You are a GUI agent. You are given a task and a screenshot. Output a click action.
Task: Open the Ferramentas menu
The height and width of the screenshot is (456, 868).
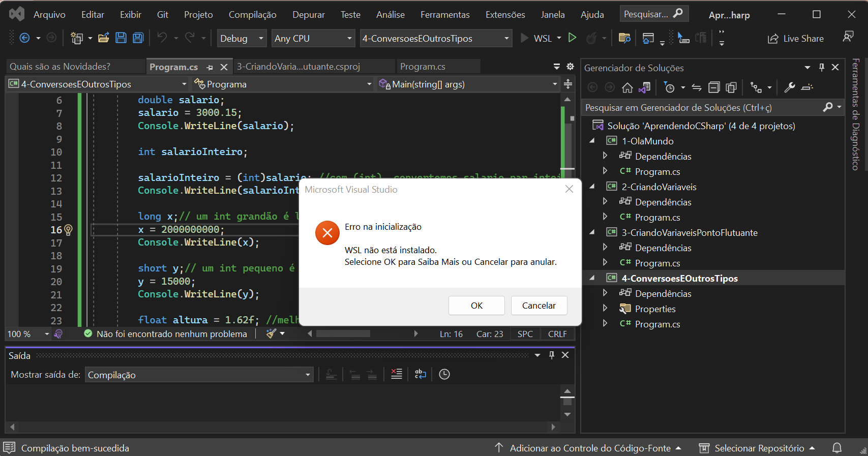pos(445,15)
